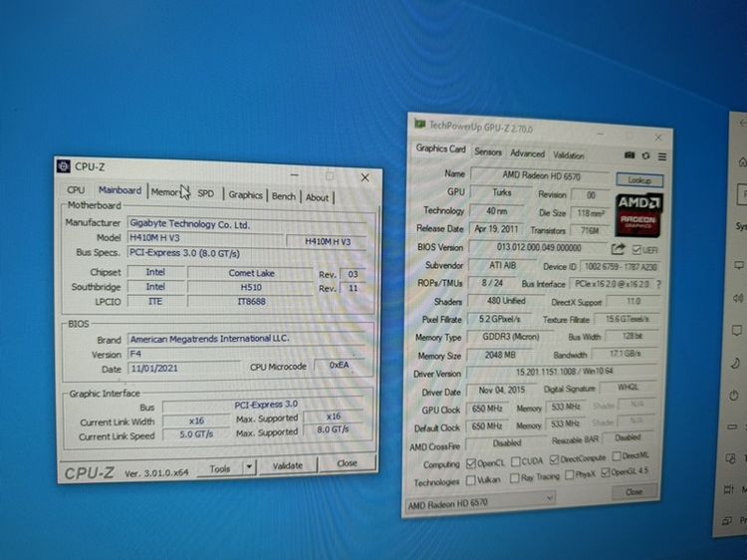Switch to the Validation tab in GPU-Z
747x560 pixels.
(569, 155)
